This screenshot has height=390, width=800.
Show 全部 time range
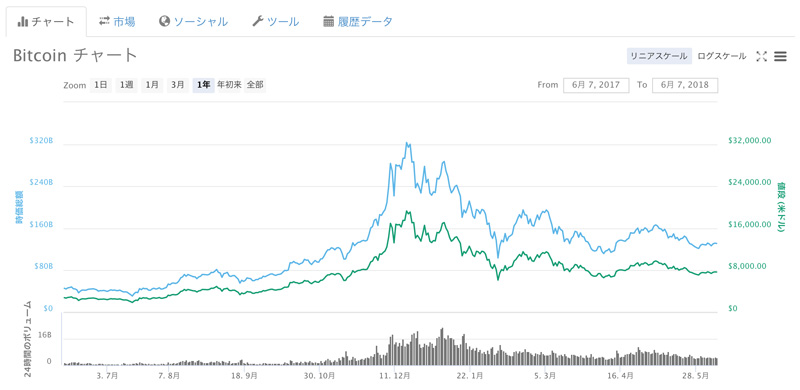[x=255, y=85]
